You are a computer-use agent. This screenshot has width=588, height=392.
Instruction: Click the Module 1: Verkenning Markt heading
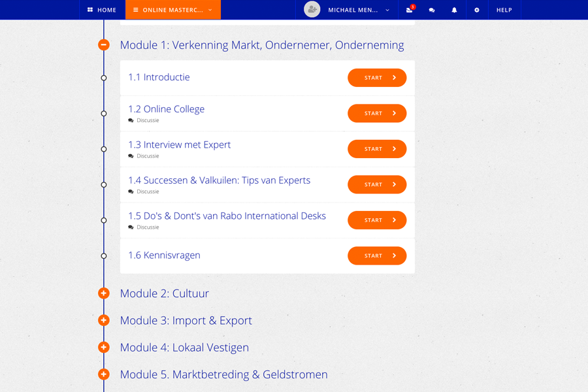point(262,45)
